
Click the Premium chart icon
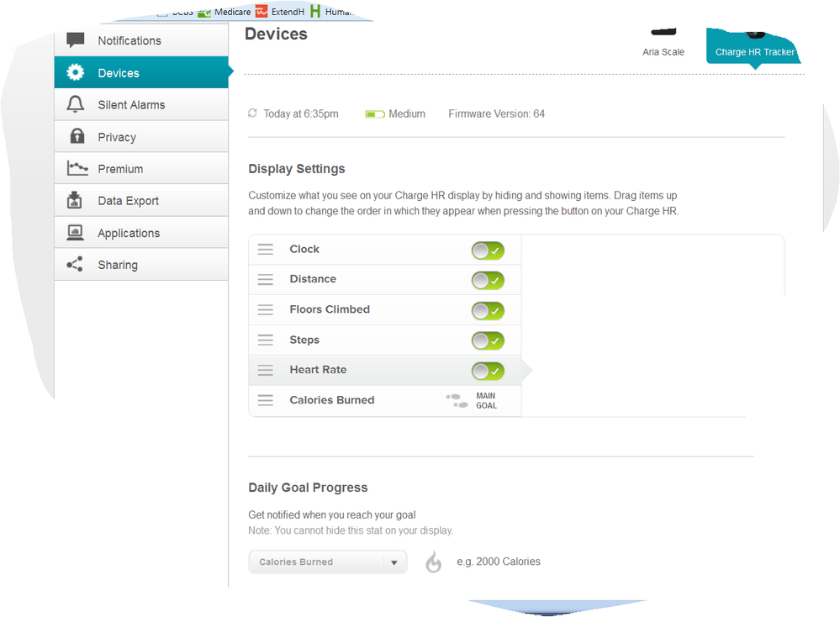click(x=77, y=168)
